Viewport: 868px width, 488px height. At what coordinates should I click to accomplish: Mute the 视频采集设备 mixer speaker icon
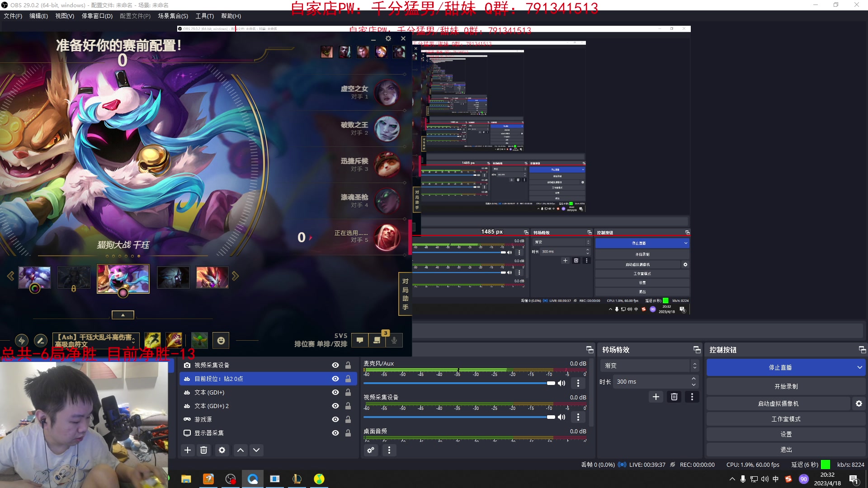(561, 417)
